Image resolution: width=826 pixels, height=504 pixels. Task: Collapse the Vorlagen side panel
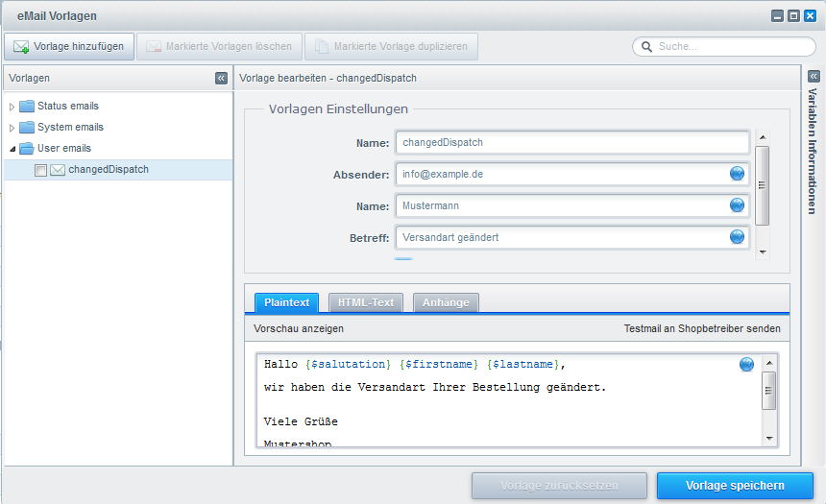[221, 78]
